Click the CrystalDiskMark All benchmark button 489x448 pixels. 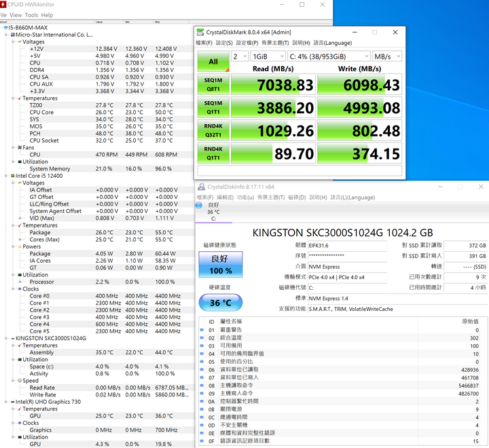point(213,61)
